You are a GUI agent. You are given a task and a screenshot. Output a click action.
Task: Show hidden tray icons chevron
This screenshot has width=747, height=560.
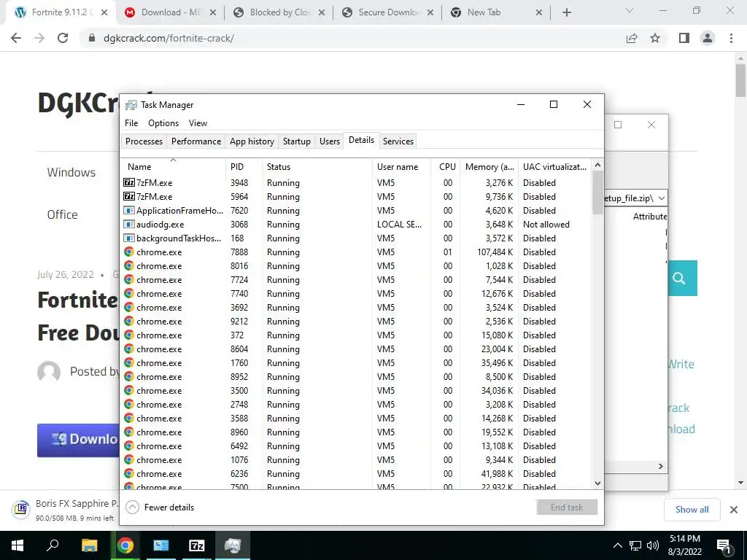tap(617, 545)
